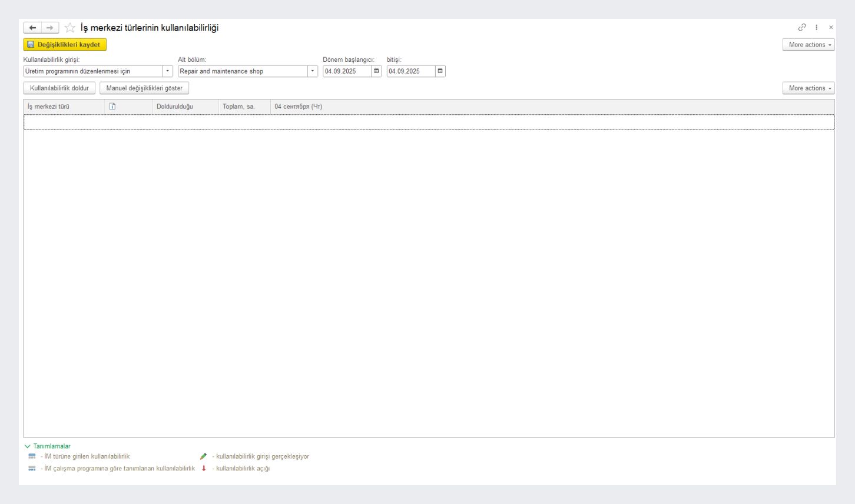Expand the Kullanılabilirlik girişi dropdown

click(x=168, y=71)
